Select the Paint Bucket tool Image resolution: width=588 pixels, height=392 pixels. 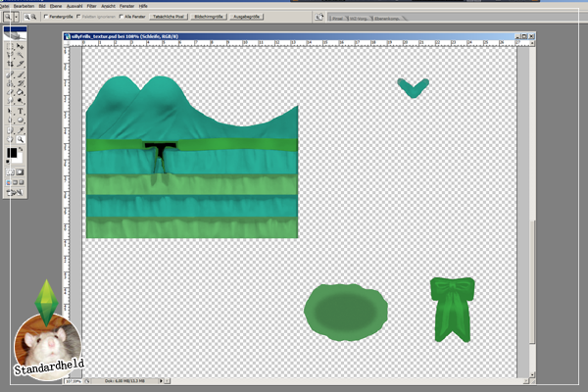[21, 92]
